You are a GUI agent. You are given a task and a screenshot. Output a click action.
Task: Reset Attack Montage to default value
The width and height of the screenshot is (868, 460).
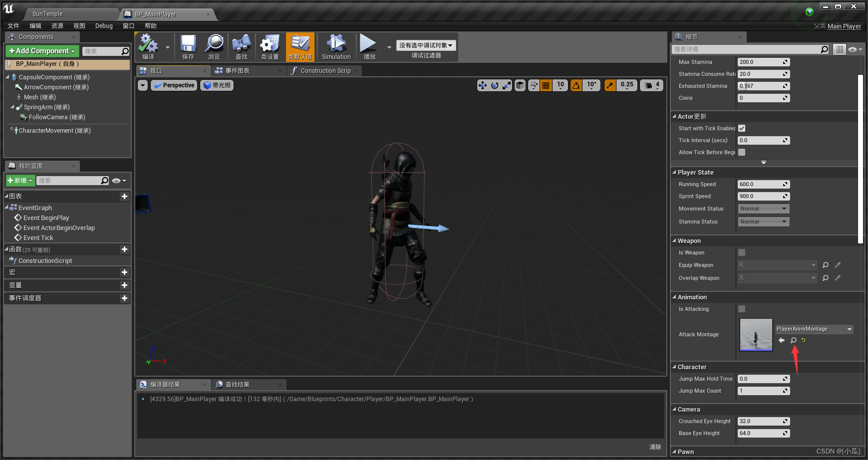pyautogui.click(x=804, y=340)
